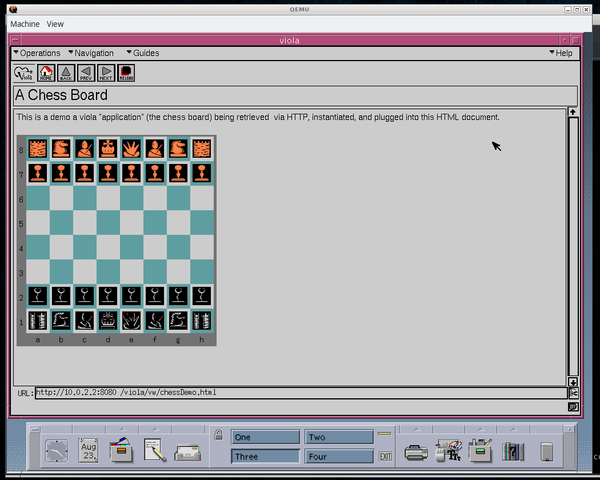The height and width of the screenshot is (480, 600).
Task: Select the orange bishop on f8
Action: (155, 149)
